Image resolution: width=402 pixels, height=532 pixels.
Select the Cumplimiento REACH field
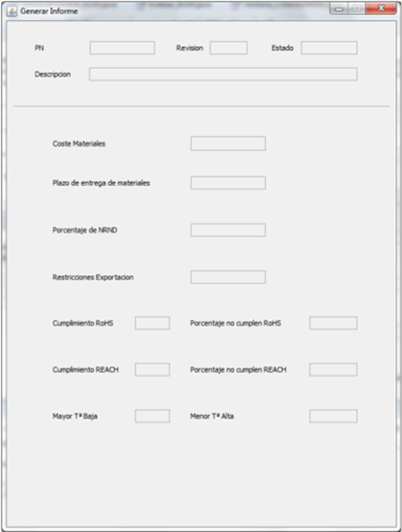coord(152,369)
